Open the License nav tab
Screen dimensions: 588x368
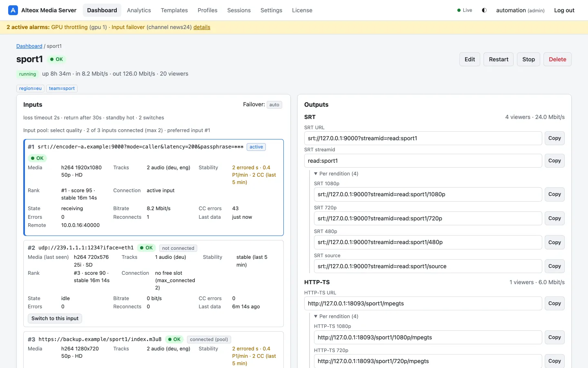point(302,10)
